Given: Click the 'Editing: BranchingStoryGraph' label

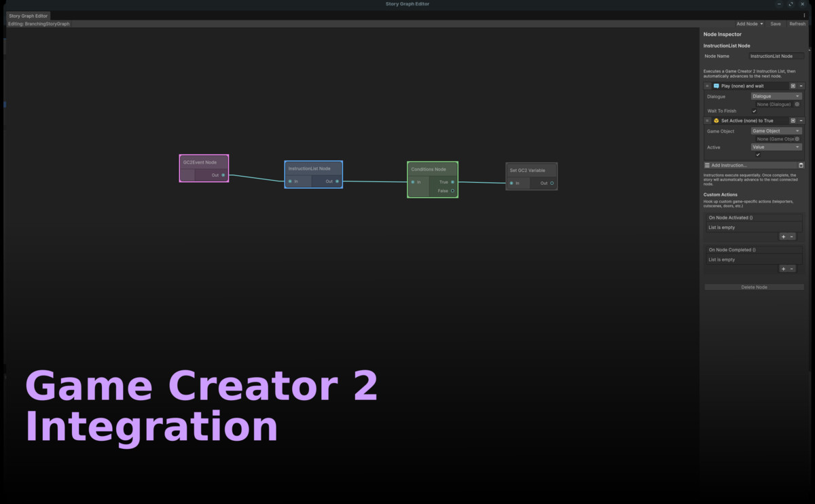Looking at the screenshot, I should [x=39, y=24].
